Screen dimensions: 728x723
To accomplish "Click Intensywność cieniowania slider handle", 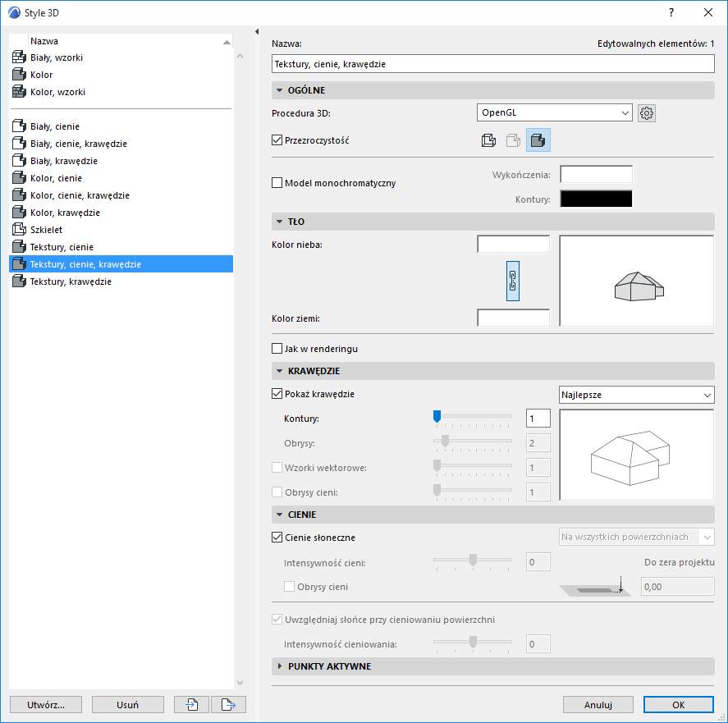I will tap(473, 642).
